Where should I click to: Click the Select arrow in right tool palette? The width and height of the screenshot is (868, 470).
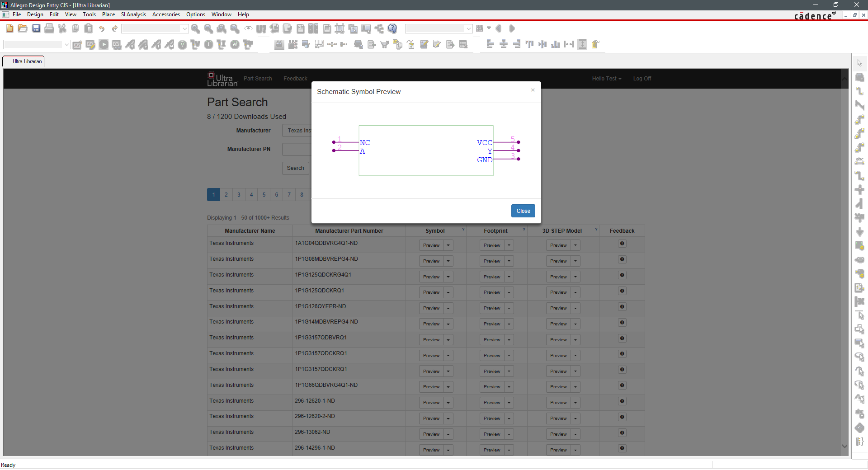pos(859,63)
